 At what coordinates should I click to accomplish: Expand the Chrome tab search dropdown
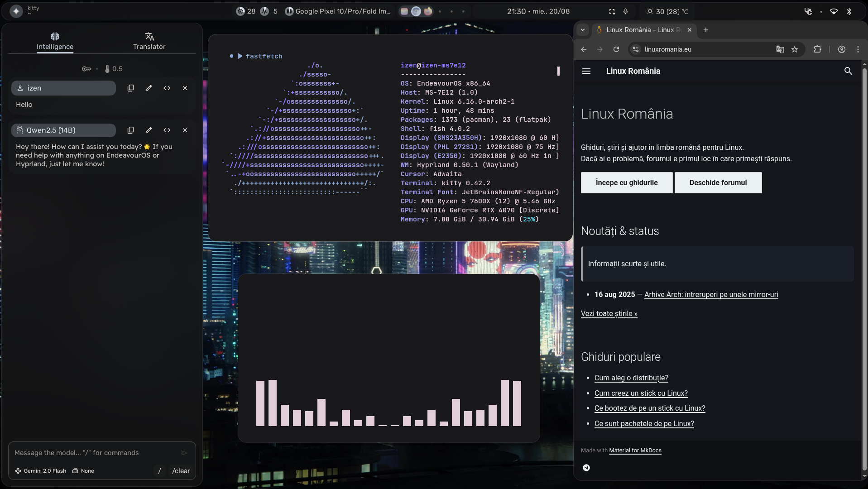(583, 30)
